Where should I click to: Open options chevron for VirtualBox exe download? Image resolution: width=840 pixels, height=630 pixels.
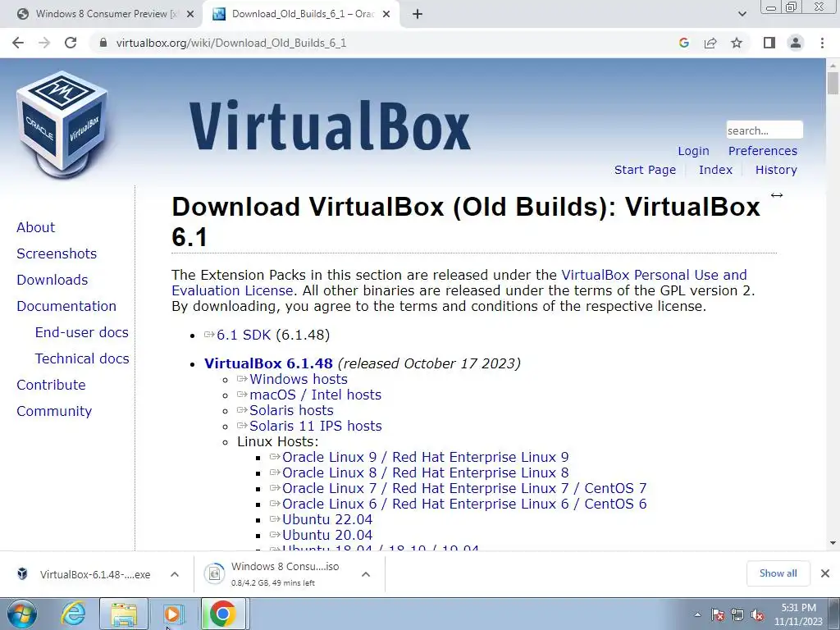[175, 573]
